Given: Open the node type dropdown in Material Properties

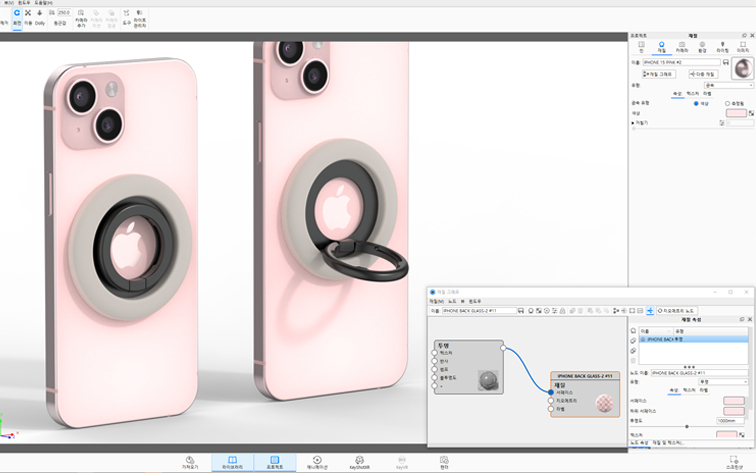Looking at the screenshot, I should click(x=723, y=382).
